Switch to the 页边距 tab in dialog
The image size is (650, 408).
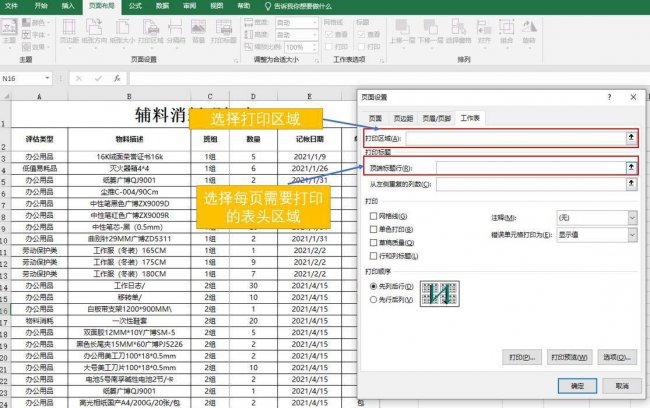pyautogui.click(x=403, y=118)
